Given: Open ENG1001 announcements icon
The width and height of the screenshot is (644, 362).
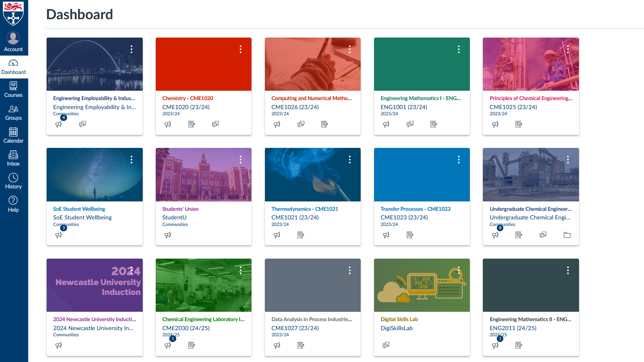Looking at the screenshot, I should click(x=386, y=124).
